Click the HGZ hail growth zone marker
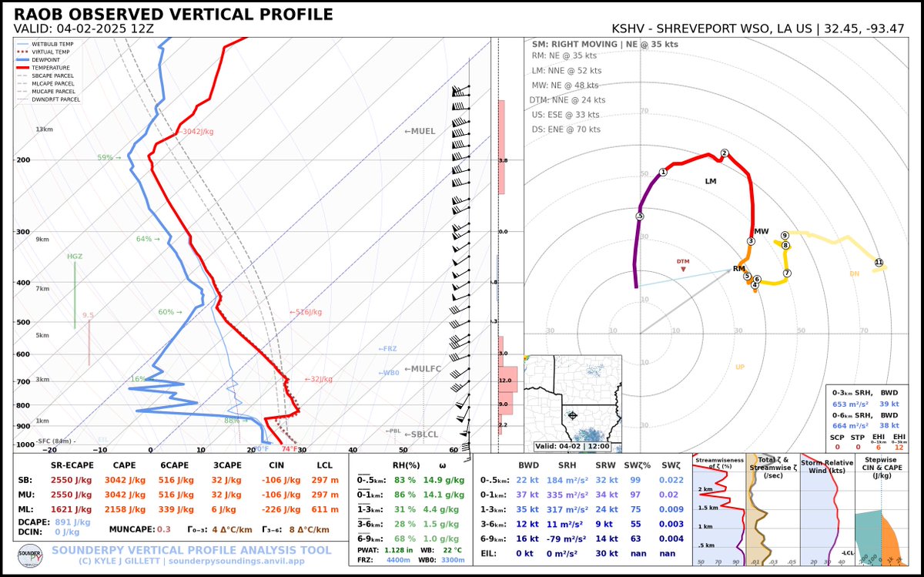The width and height of the screenshot is (924, 577). (75, 257)
